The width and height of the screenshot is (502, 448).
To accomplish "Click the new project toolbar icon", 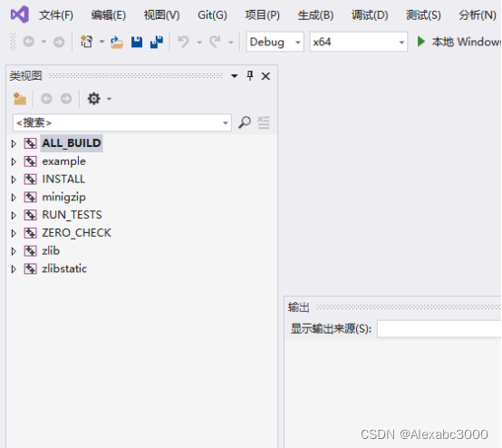I will coord(87,42).
